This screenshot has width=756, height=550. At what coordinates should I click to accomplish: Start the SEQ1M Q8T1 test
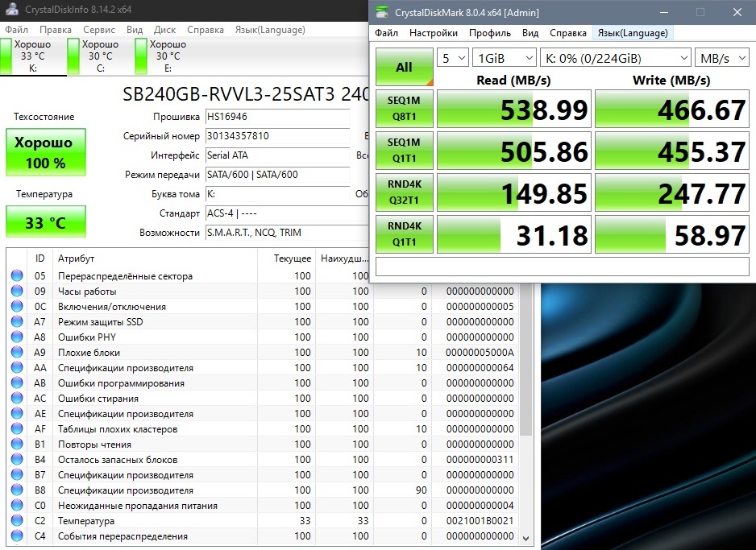click(x=404, y=109)
